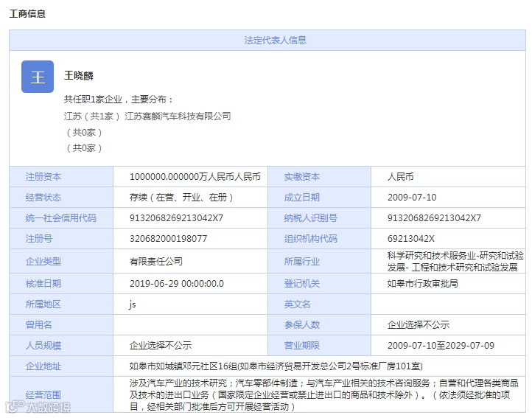
Task: Select company type 有限责任公司
Action: coord(156,261)
